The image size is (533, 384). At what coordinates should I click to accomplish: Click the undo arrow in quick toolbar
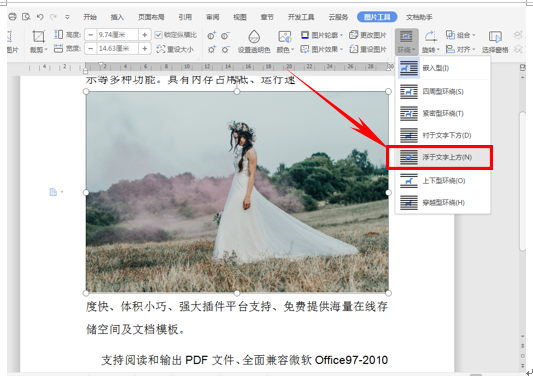[40, 17]
